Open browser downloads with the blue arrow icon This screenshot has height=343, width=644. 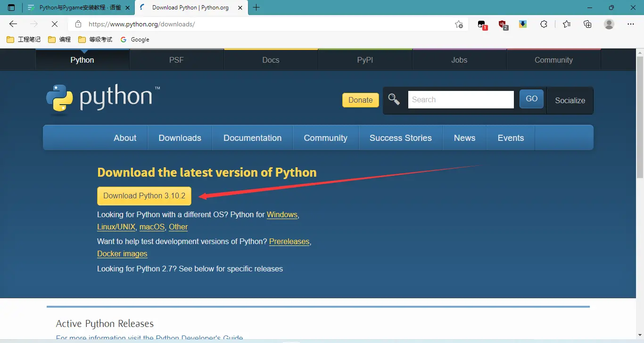tap(522, 24)
